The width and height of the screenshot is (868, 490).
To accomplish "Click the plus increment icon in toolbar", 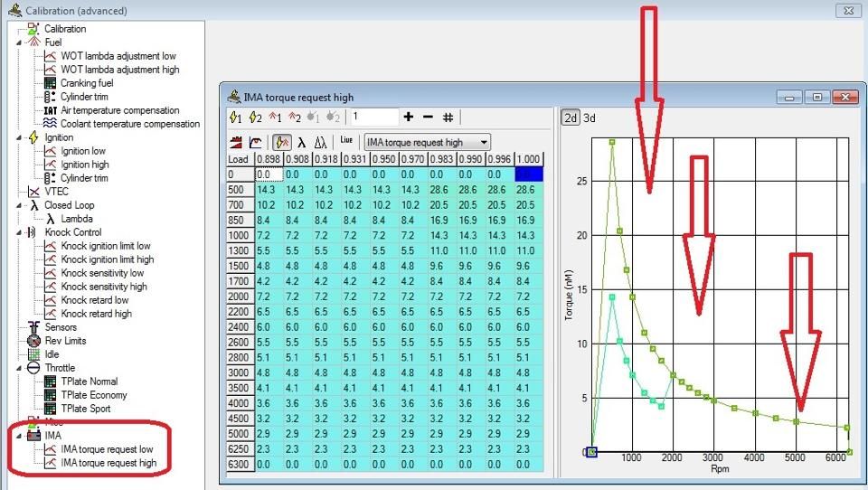I will tap(409, 118).
